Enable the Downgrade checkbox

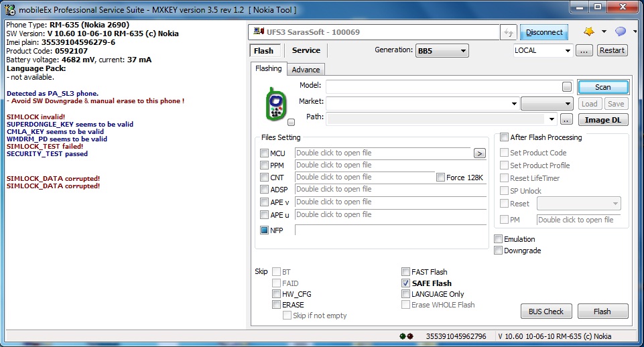(498, 251)
